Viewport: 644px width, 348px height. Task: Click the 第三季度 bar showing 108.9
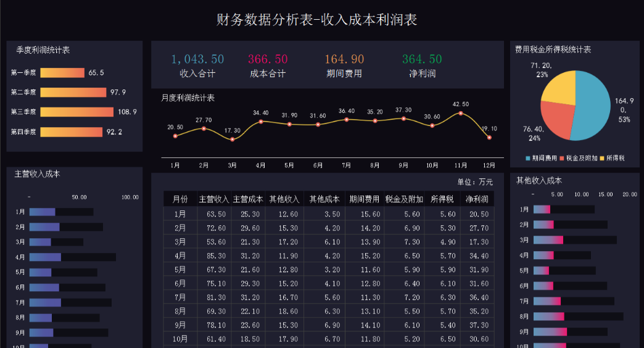point(77,112)
